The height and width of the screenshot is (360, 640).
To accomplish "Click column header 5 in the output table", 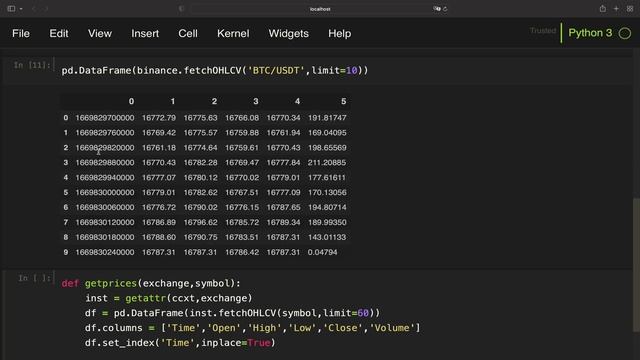I will 343,101.
